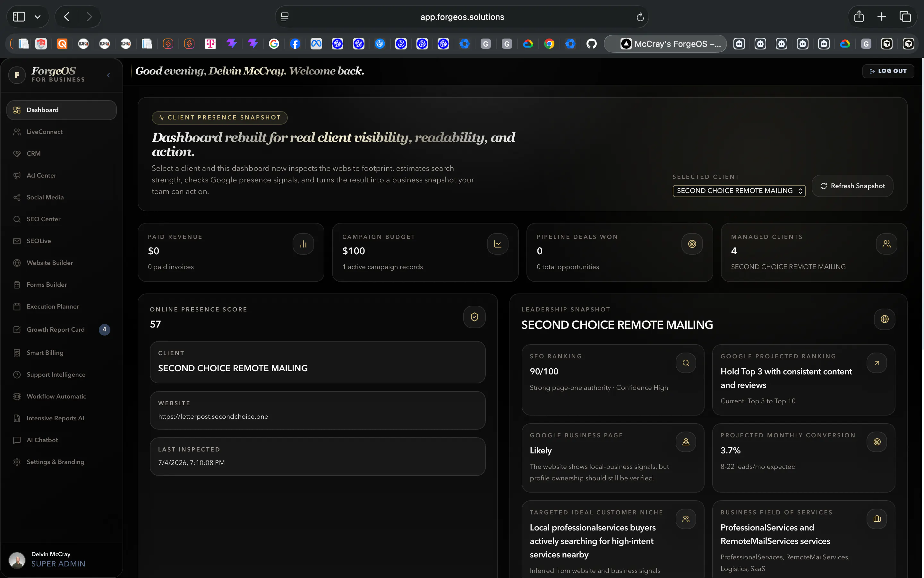This screenshot has width=924, height=578.
Task: Click the Settings & Branding gear icon
Action: [x=17, y=462]
